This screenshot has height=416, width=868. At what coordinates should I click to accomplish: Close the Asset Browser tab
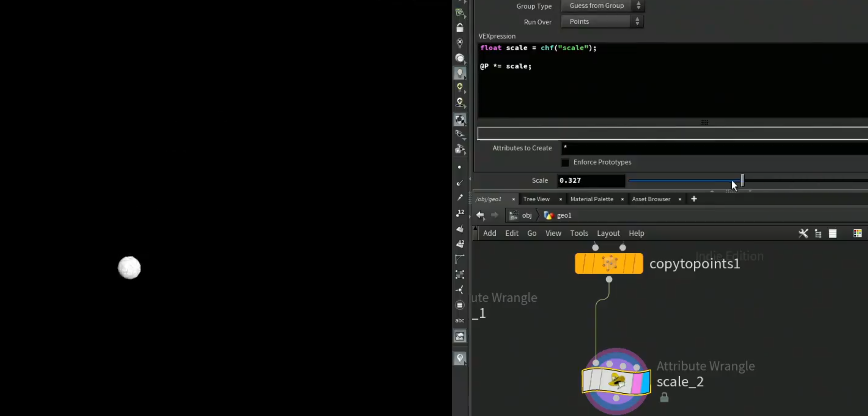click(680, 199)
